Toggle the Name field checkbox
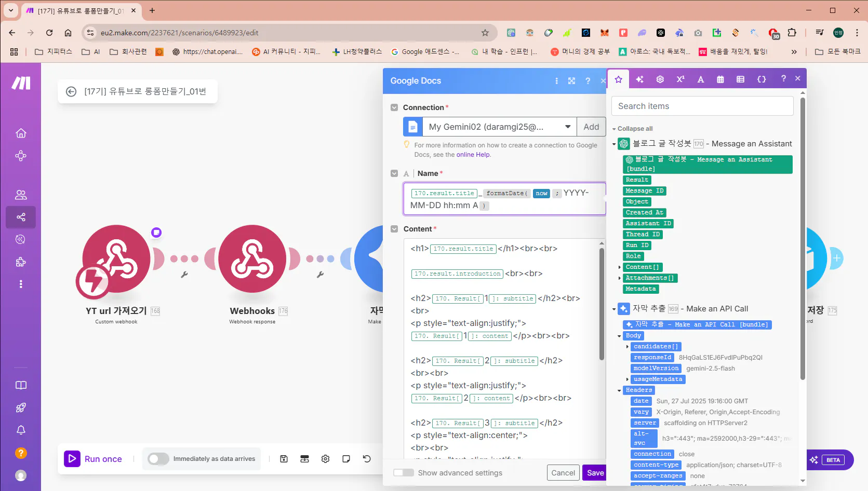868x491 pixels. tap(394, 173)
